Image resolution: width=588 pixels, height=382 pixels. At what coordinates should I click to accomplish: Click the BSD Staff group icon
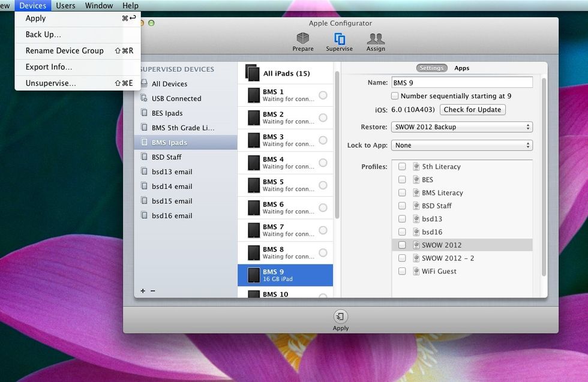[144, 157]
